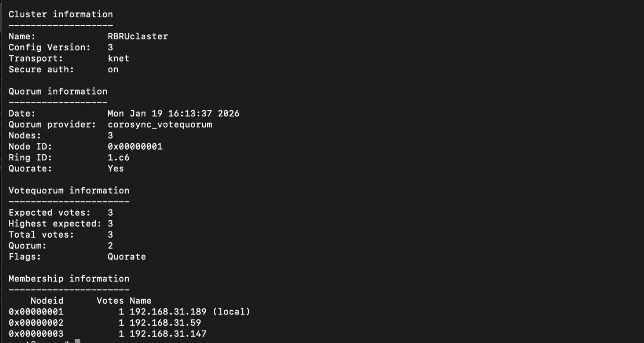644x343 pixels.
Task: Click the "Quorum information" heading
Action: click(58, 91)
